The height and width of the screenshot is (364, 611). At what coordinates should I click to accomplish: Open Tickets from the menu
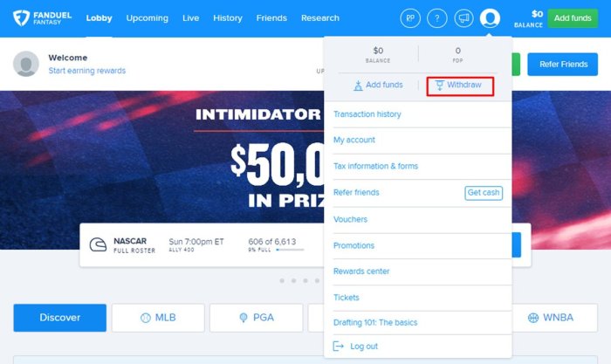[347, 298]
